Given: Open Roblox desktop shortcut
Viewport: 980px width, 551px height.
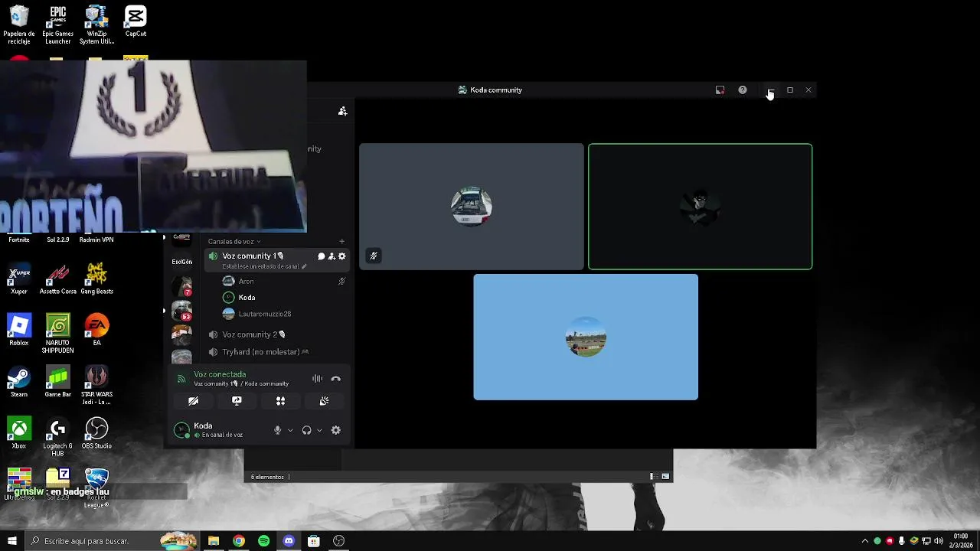Looking at the screenshot, I should click(19, 331).
